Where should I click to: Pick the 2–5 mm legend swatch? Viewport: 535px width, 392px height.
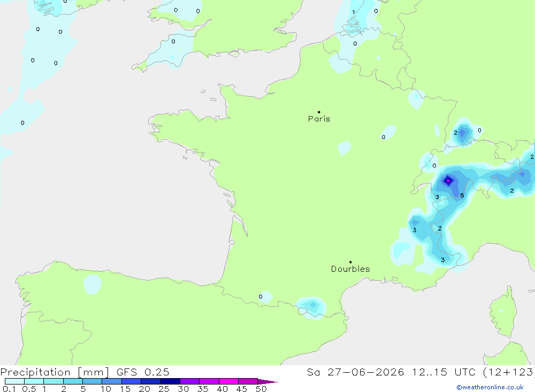click(x=73, y=381)
